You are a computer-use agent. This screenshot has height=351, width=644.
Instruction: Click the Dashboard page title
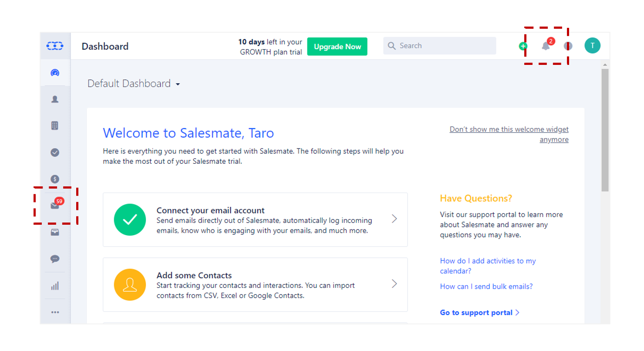pos(105,46)
